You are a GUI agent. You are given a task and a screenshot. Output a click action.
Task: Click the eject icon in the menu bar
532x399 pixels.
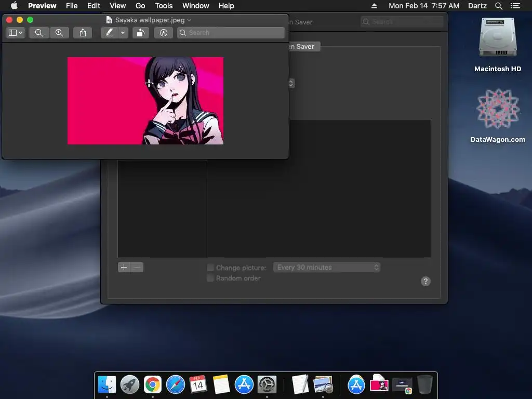(x=374, y=6)
